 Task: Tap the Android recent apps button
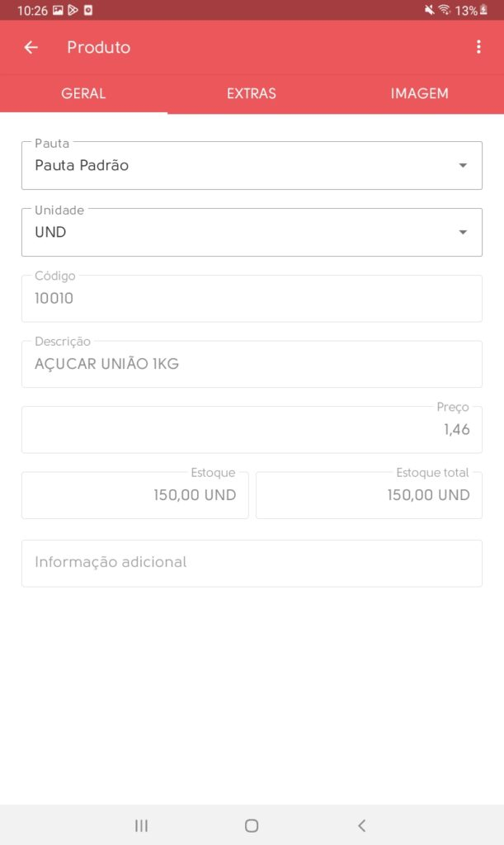[x=141, y=825]
